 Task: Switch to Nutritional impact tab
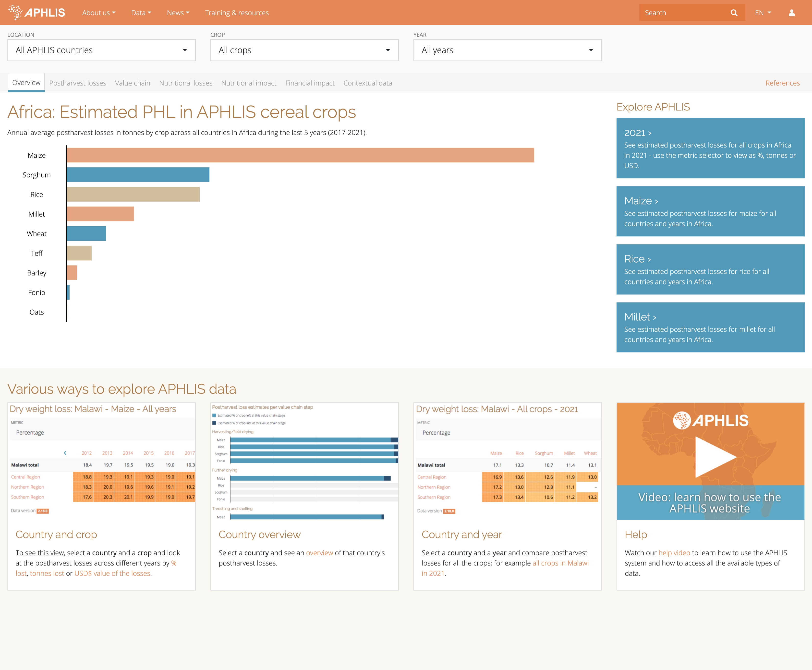click(x=249, y=83)
